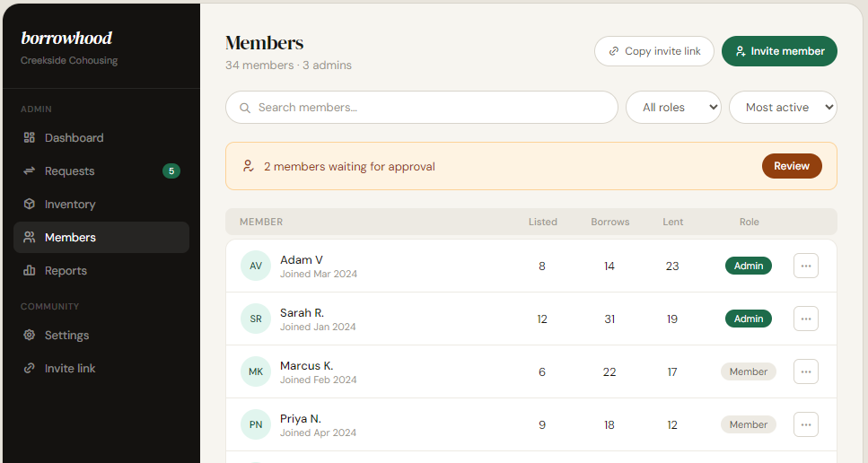The width and height of the screenshot is (868, 463).
Task: Click the name Priya N.
Action: (301, 419)
